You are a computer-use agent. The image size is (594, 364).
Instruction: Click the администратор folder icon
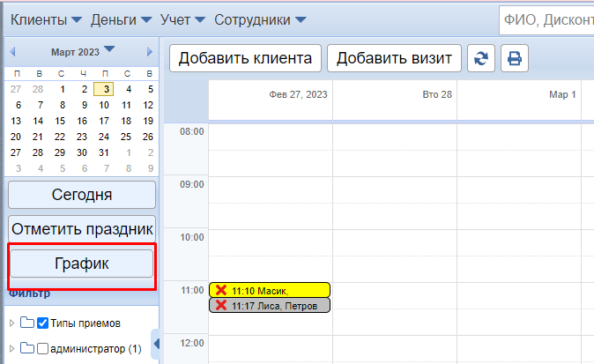coord(27,348)
